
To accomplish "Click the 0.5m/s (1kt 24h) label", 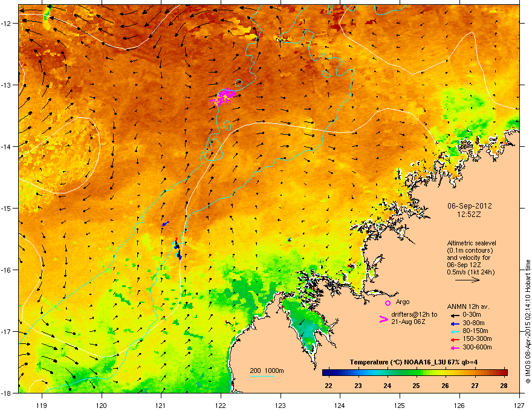I will click(470, 272).
